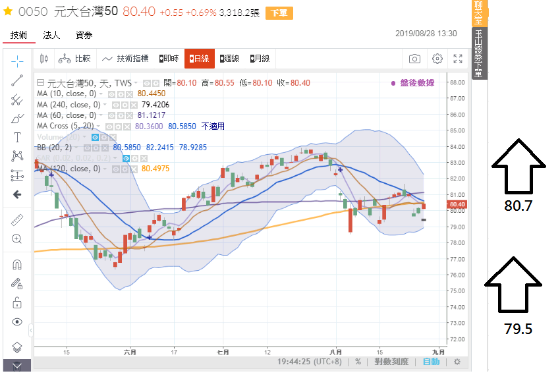
Task: Enter fullscreen chart mode
Action: pos(459,59)
